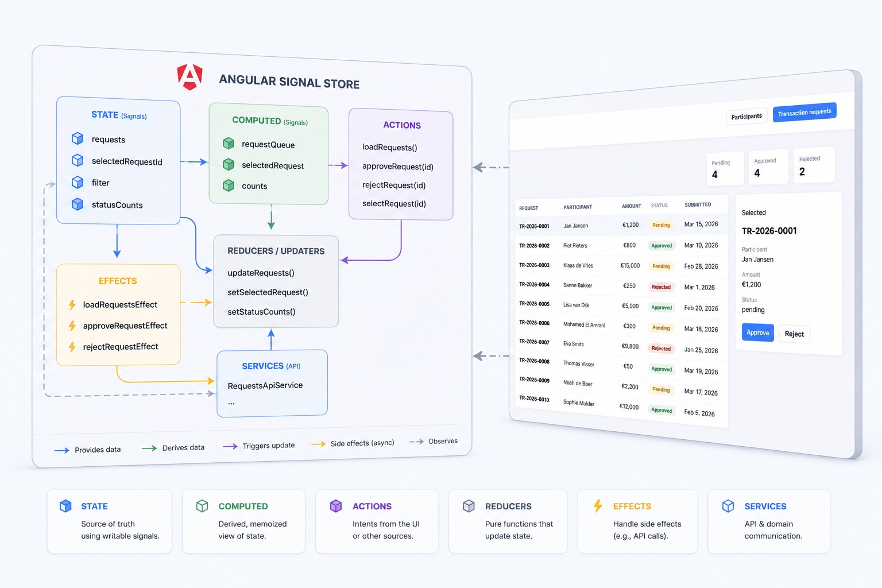
Task: Click the Rejected count card
Action: click(814, 165)
